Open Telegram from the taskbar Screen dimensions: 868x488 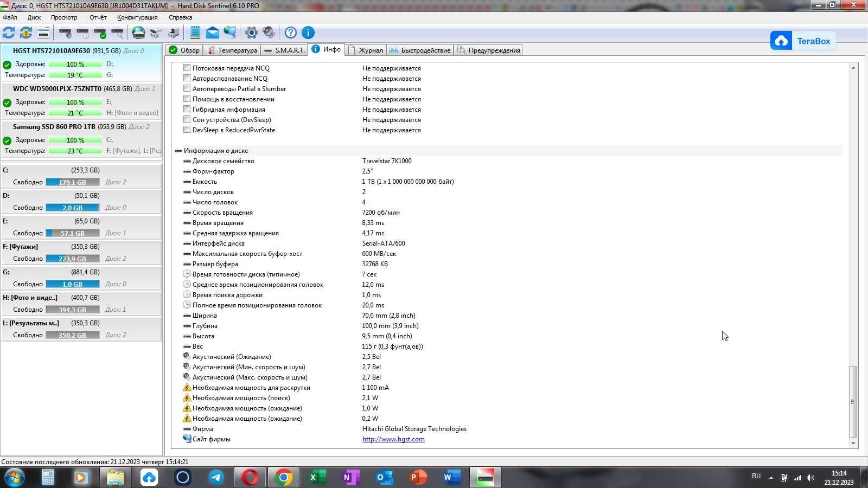coord(216,477)
